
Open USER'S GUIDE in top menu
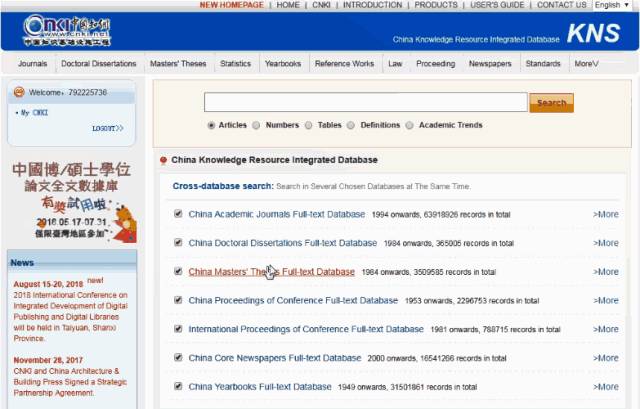pyautogui.click(x=497, y=5)
